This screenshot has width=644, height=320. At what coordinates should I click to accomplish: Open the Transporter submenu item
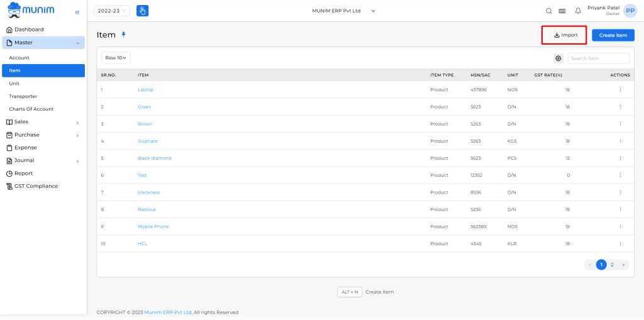(x=23, y=96)
